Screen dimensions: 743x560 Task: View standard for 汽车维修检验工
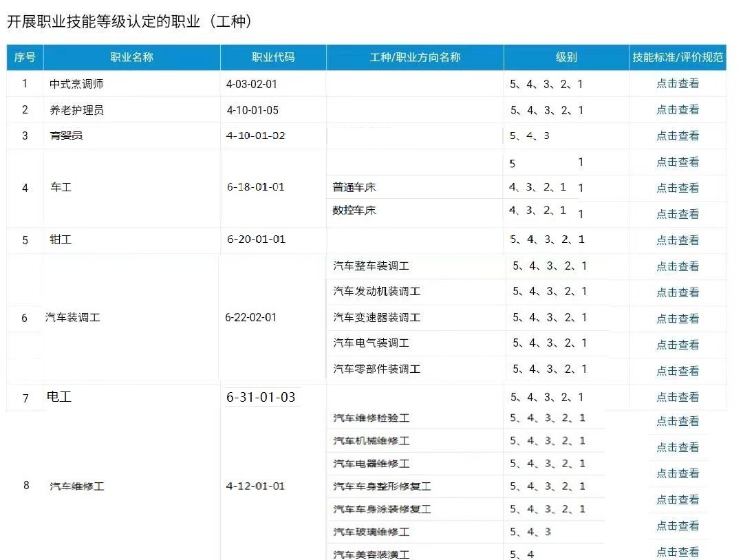coord(678,420)
